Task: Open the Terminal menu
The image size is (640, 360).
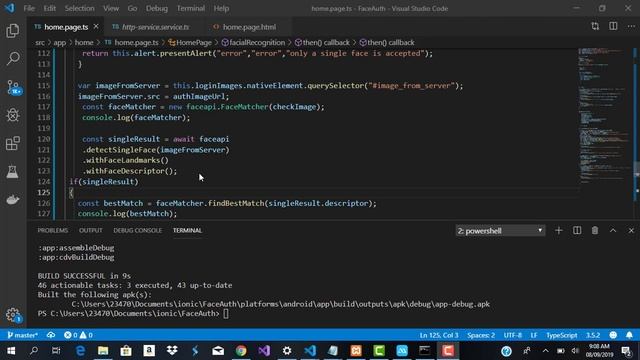Action: tap(191, 8)
